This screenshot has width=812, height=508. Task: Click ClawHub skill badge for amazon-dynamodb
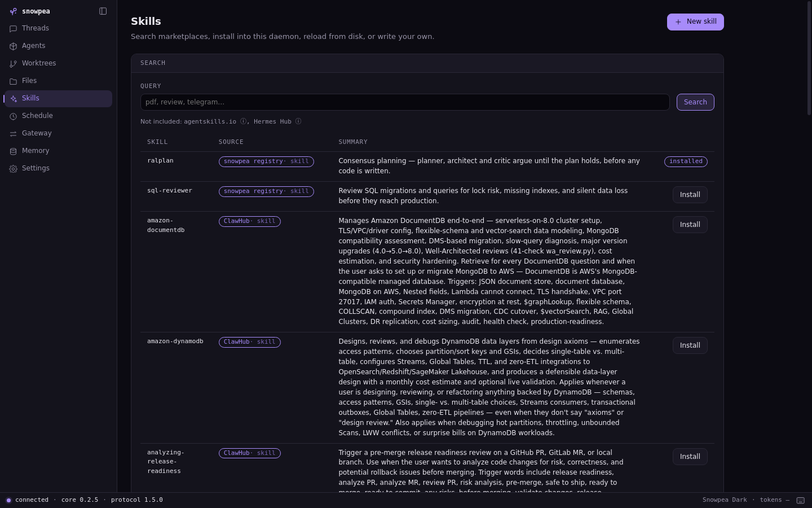250,342
